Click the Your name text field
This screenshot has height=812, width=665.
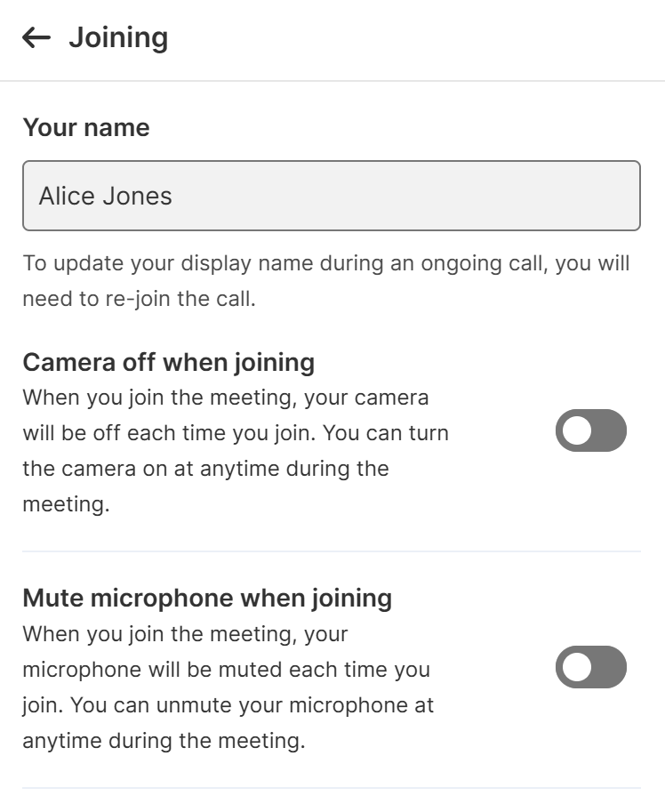pyautogui.click(x=331, y=196)
